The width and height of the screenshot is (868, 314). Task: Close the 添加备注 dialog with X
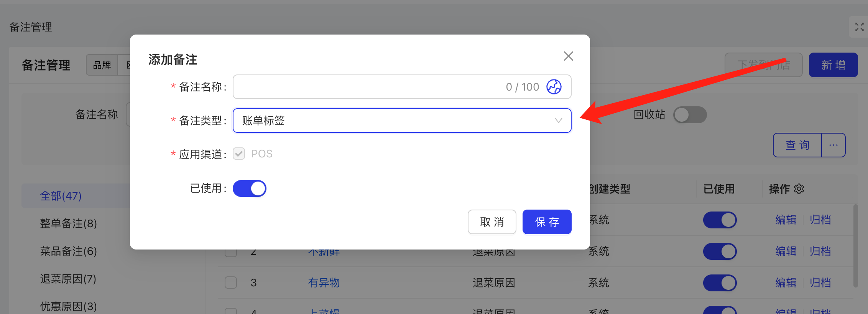(568, 56)
